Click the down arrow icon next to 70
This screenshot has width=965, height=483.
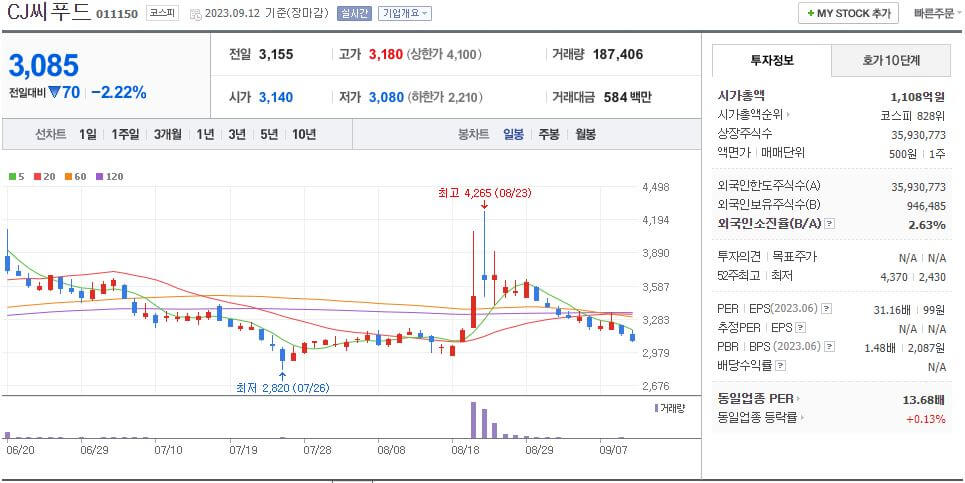point(54,93)
